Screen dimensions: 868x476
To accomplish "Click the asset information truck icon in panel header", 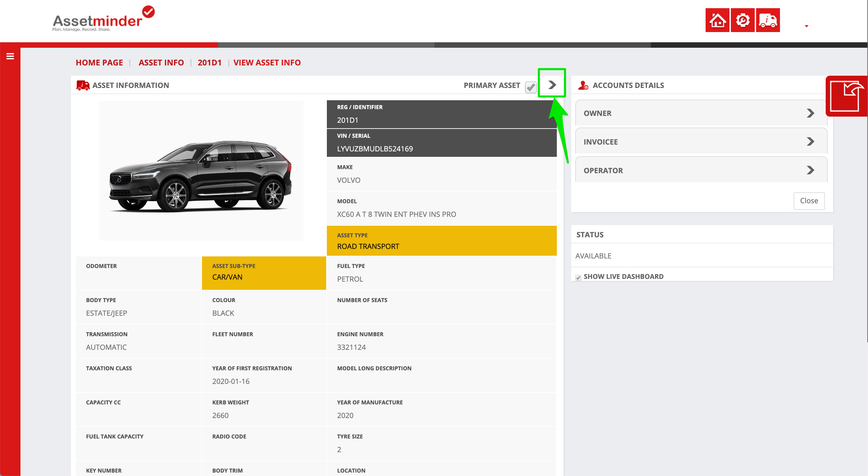I will [83, 85].
